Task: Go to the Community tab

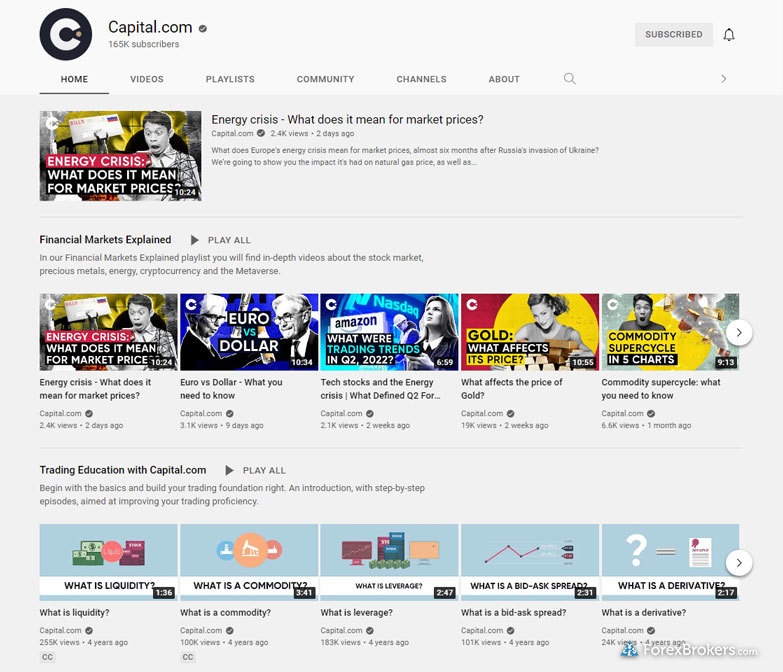Action: pos(326,79)
